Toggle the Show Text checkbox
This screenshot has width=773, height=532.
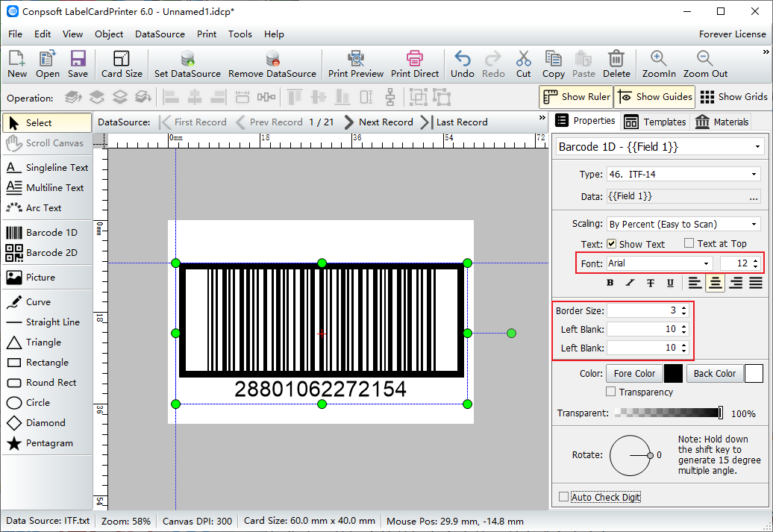(611, 243)
